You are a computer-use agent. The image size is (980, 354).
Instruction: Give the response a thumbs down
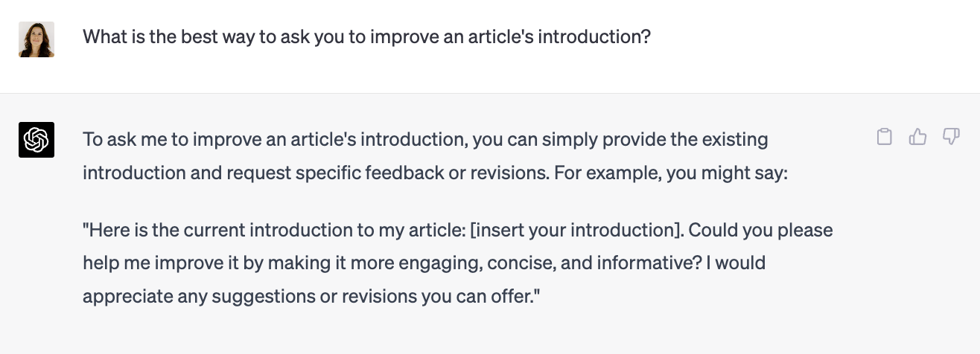point(951,137)
